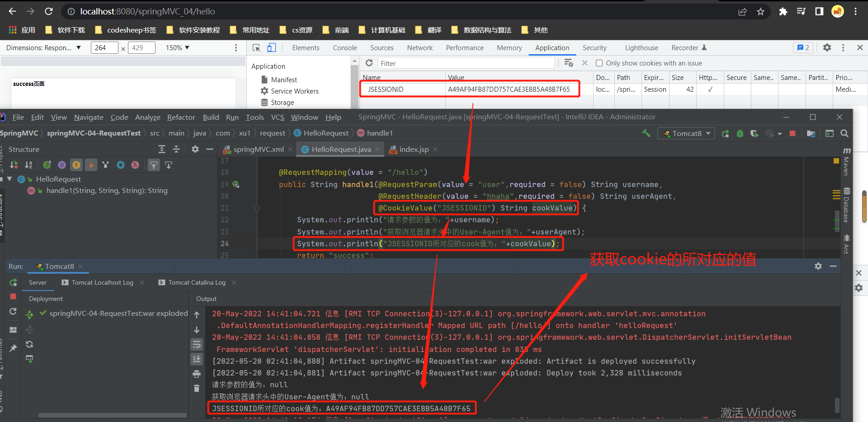868x422 pixels.
Task: Rerun server in Run panel
Action: (13, 282)
